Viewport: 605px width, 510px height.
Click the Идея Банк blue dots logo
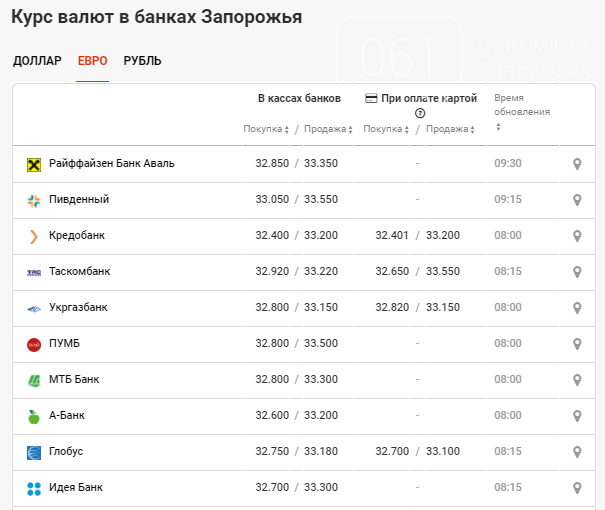tap(34, 488)
